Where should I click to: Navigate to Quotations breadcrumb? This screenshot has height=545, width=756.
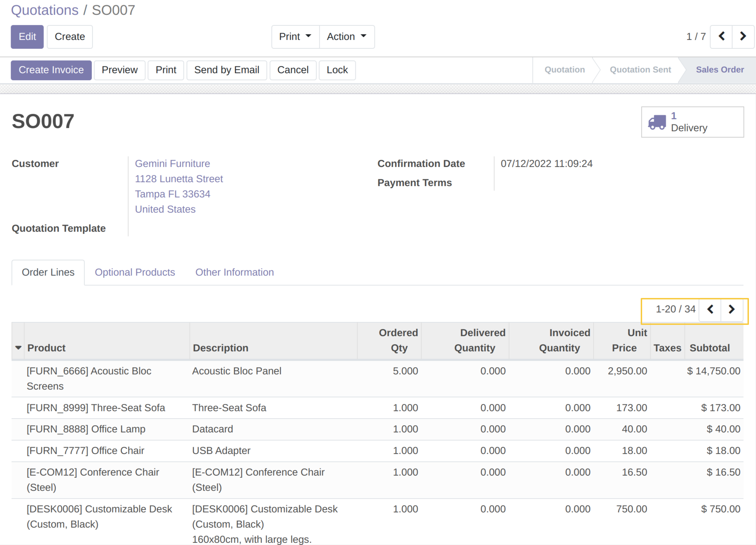45,10
